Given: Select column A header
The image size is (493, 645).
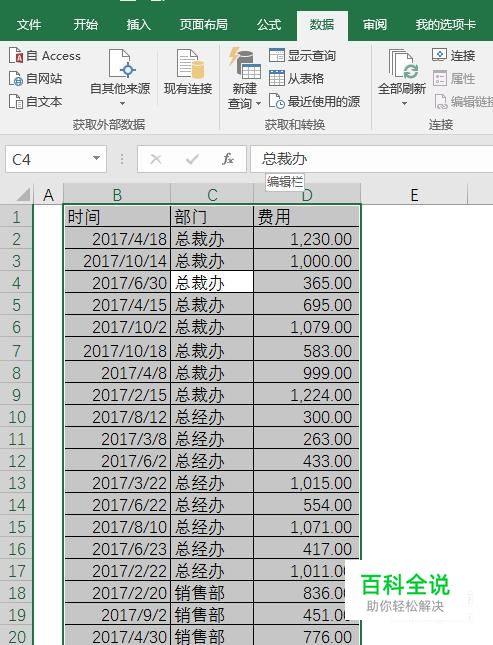Looking at the screenshot, I should tap(49, 195).
